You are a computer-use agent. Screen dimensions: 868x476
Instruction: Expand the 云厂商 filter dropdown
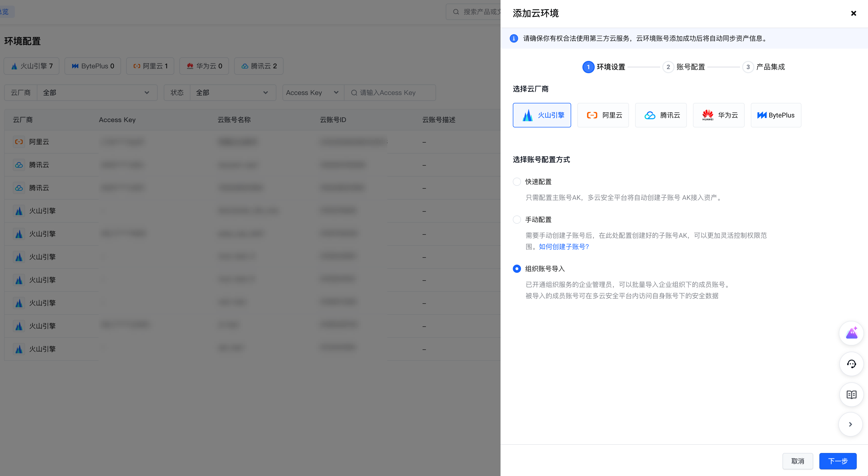point(97,93)
